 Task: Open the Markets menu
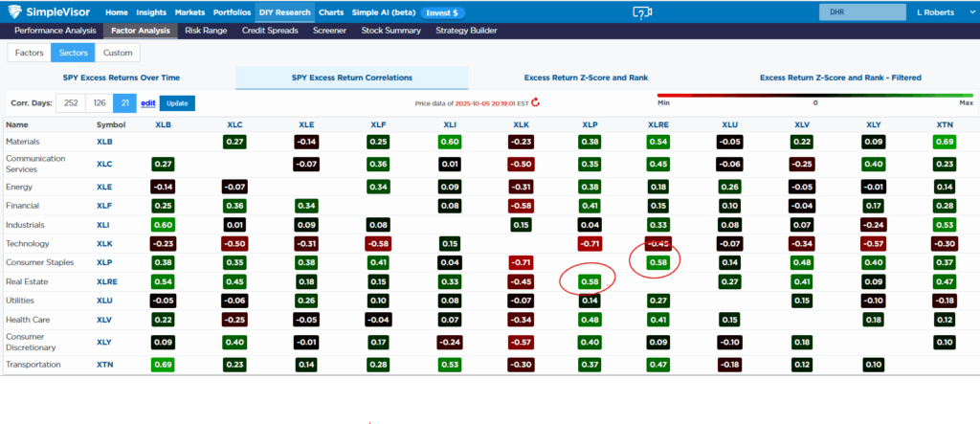pos(190,12)
